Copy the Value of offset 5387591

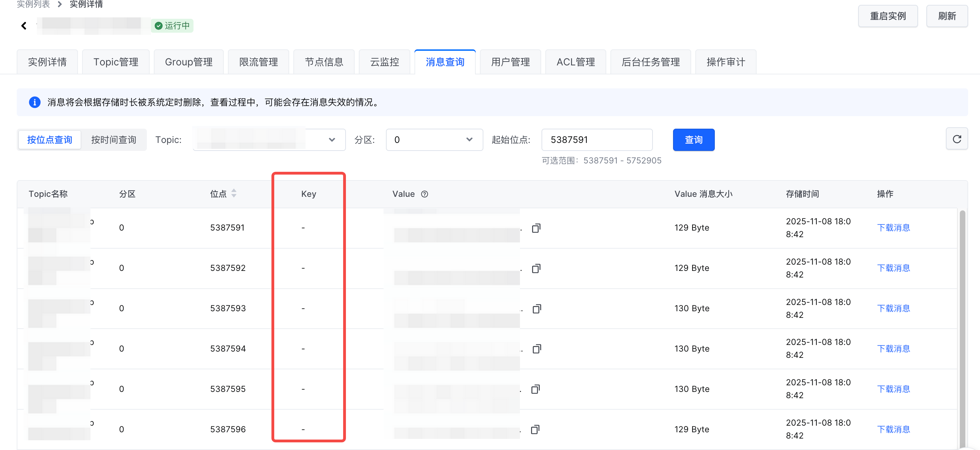536,228
